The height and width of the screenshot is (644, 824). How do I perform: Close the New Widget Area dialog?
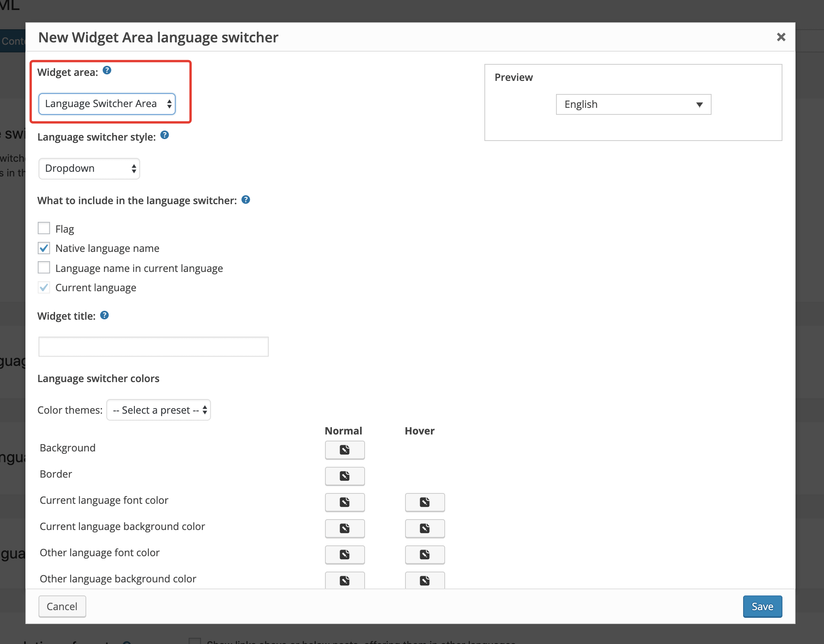coord(781,37)
